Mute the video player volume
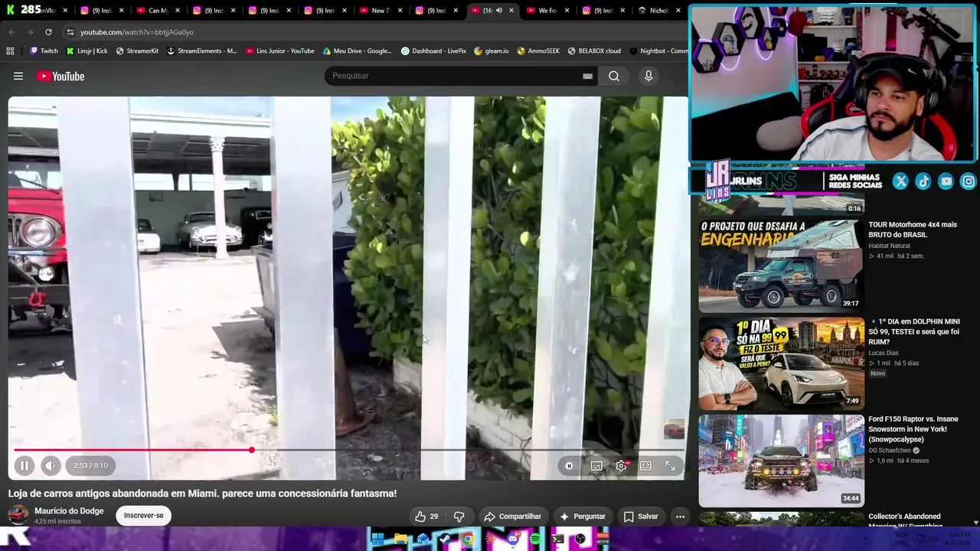Image resolution: width=980 pixels, height=551 pixels. (51, 465)
